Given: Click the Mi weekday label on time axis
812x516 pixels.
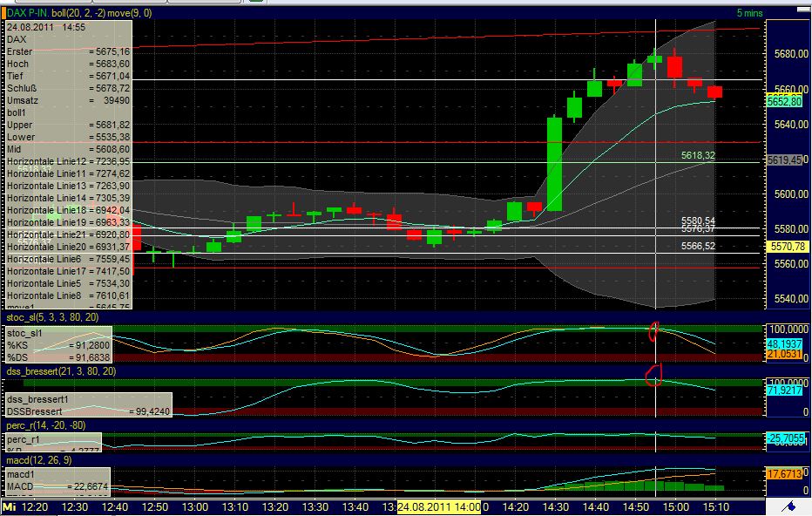Looking at the screenshot, I should pos(10,506).
